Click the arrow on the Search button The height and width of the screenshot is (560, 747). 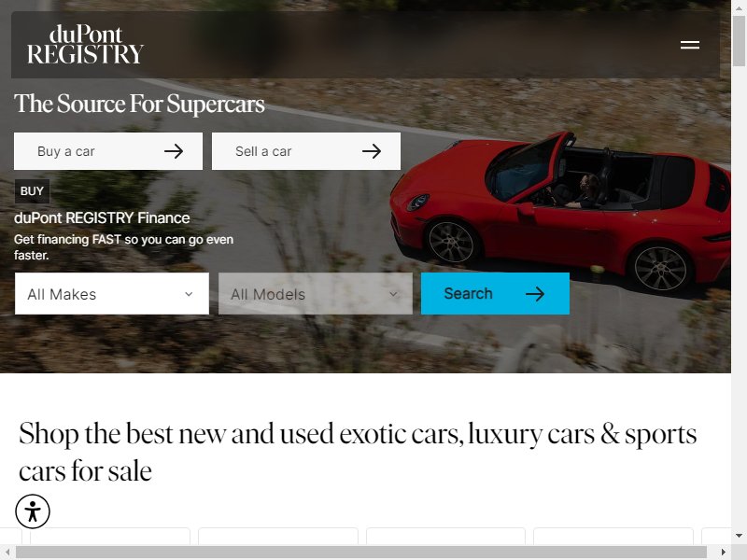(534, 294)
